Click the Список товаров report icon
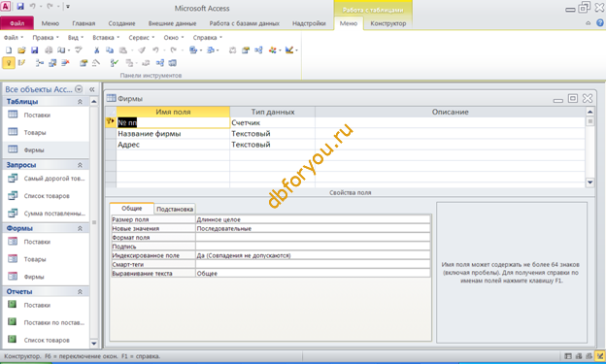606x364 pixels. click(x=13, y=340)
